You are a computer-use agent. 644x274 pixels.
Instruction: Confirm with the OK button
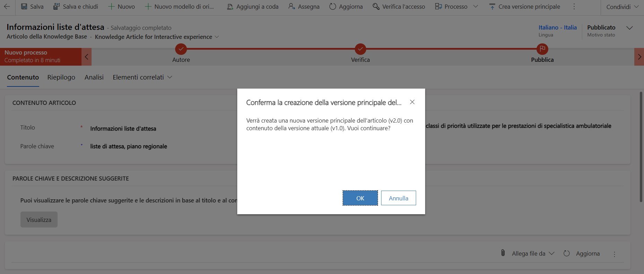tap(360, 198)
